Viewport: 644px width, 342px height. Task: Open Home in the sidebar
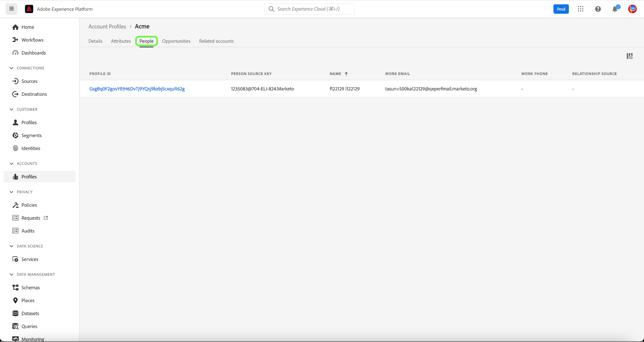[x=28, y=27]
